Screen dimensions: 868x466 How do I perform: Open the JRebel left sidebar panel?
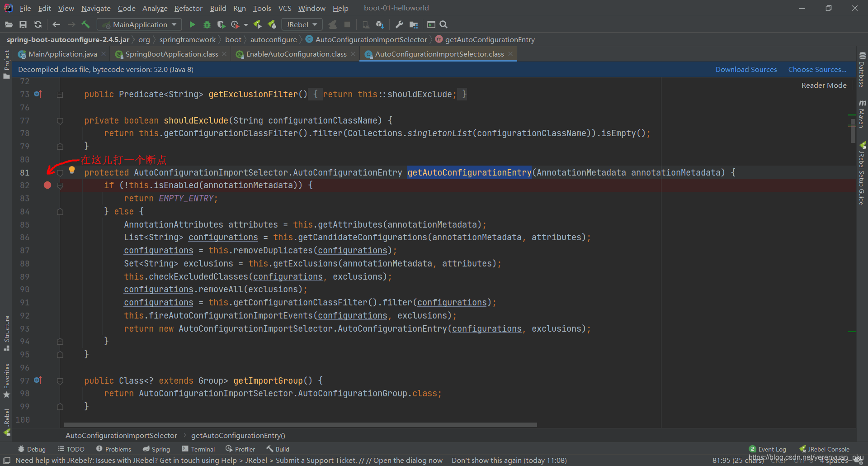pos(6,422)
